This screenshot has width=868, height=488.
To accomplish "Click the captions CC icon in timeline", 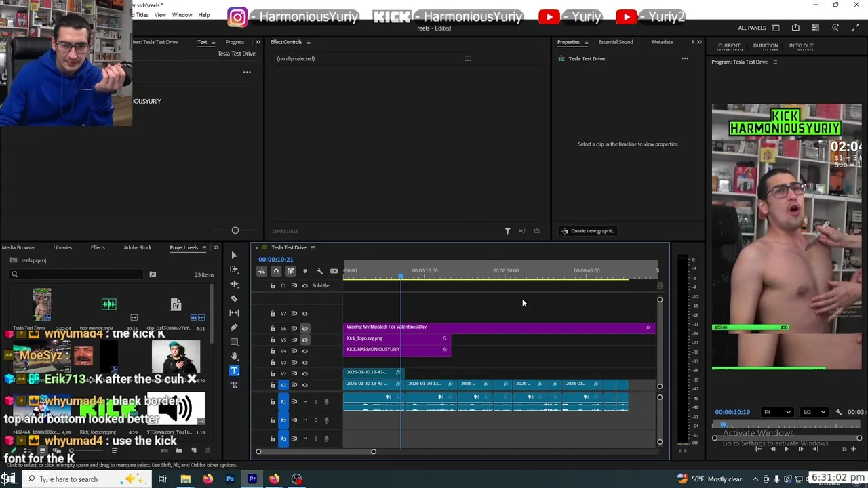I will pos(334,271).
